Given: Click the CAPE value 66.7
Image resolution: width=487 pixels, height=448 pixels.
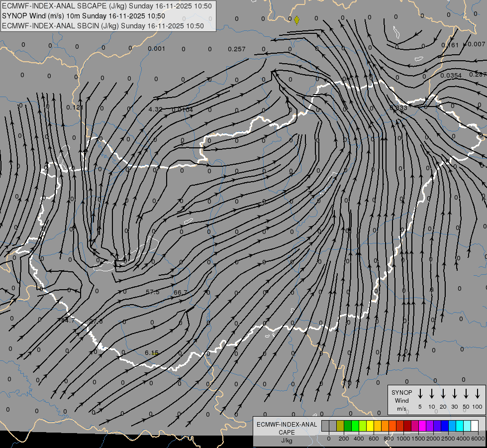Looking at the screenshot, I should pos(181,292).
